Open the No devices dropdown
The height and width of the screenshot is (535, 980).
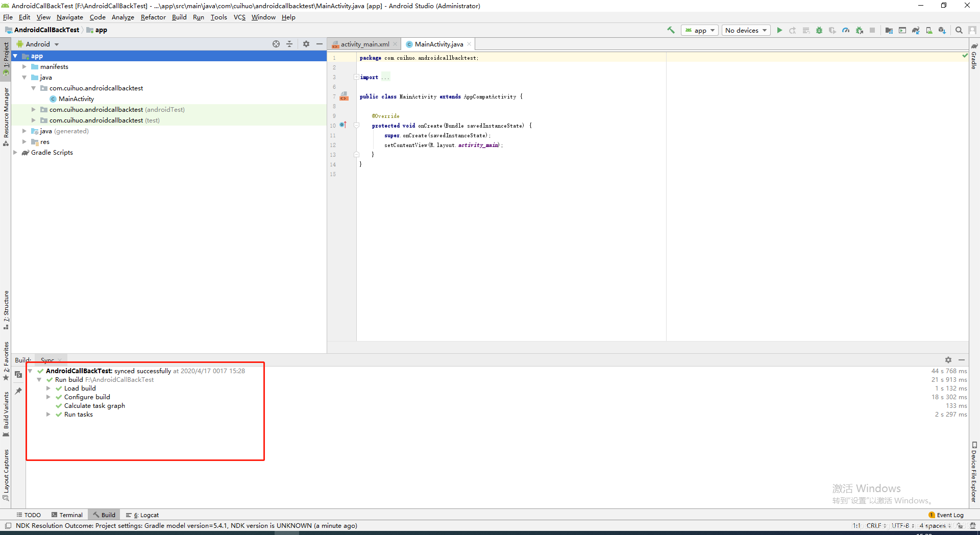tap(746, 30)
